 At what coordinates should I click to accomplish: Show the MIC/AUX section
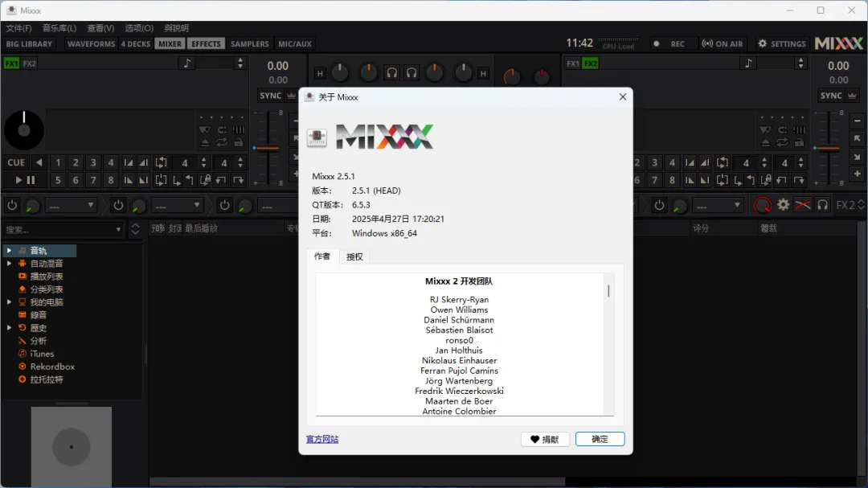pyautogui.click(x=295, y=43)
